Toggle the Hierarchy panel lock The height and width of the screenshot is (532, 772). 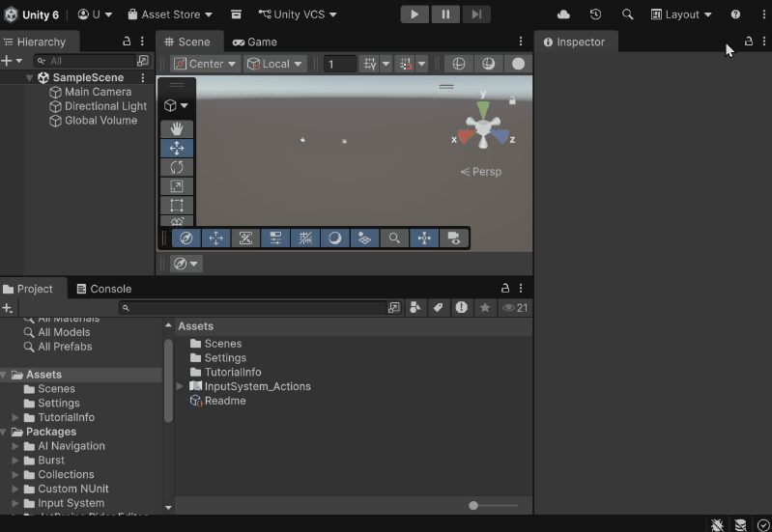pyautogui.click(x=127, y=42)
